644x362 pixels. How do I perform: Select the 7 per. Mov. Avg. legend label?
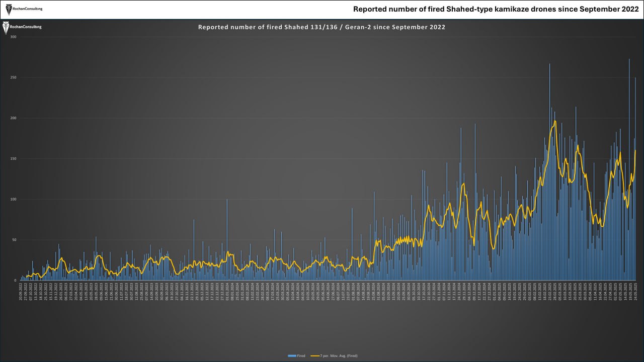pos(339,356)
